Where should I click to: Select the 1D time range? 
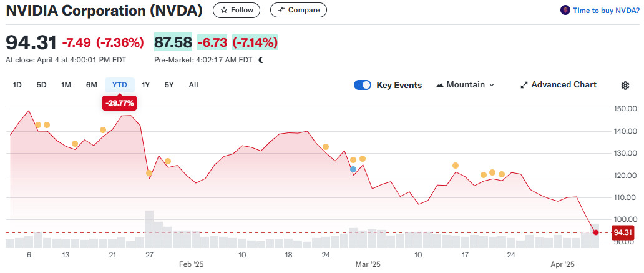(x=17, y=85)
